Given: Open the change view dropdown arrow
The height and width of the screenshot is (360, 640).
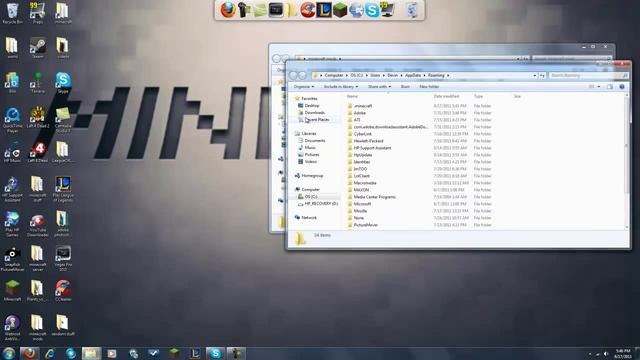Looking at the screenshot, I should pyautogui.click(x=599, y=87).
